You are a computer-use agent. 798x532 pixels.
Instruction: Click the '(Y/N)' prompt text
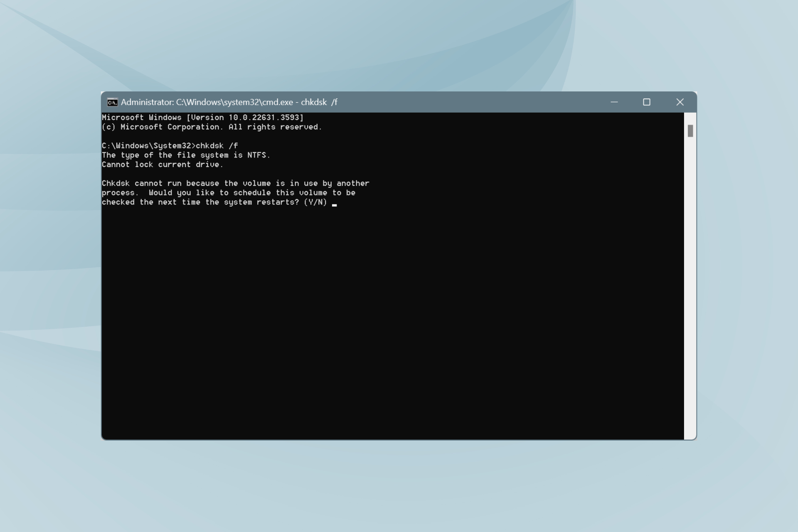click(315, 202)
